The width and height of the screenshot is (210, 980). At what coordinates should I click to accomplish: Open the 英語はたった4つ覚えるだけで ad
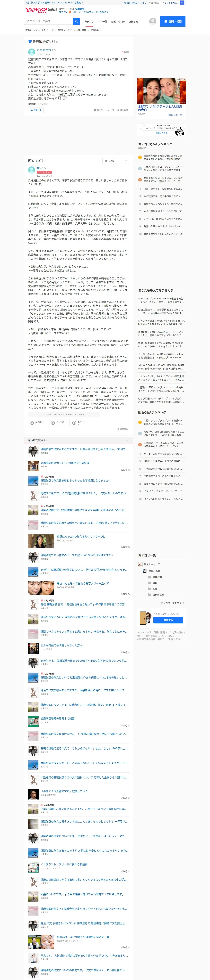(81, 536)
